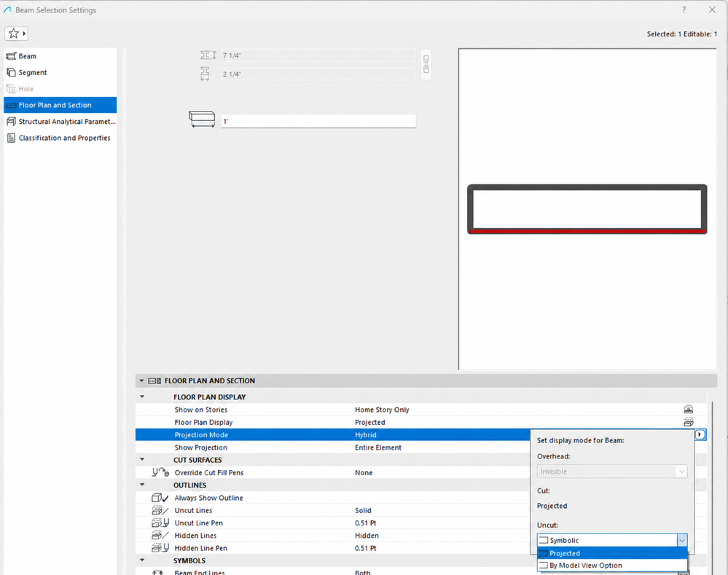This screenshot has height=575, width=728.
Task: Select Floor Plan and Section in the sidebar
Action: click(x=60, y=105)
